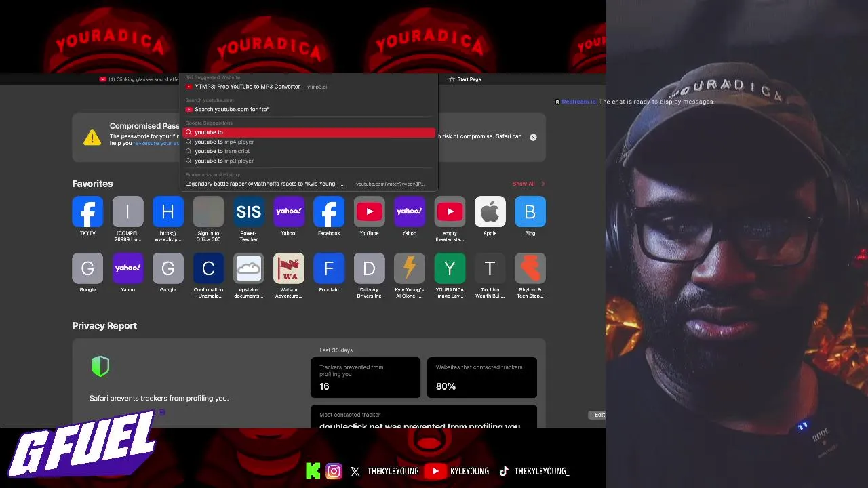Viewport: 868px width, 488px height.
Task: Select 'Search youtube.com for to' suggestion
Action: pyautogui.click(x=309, y=109)
